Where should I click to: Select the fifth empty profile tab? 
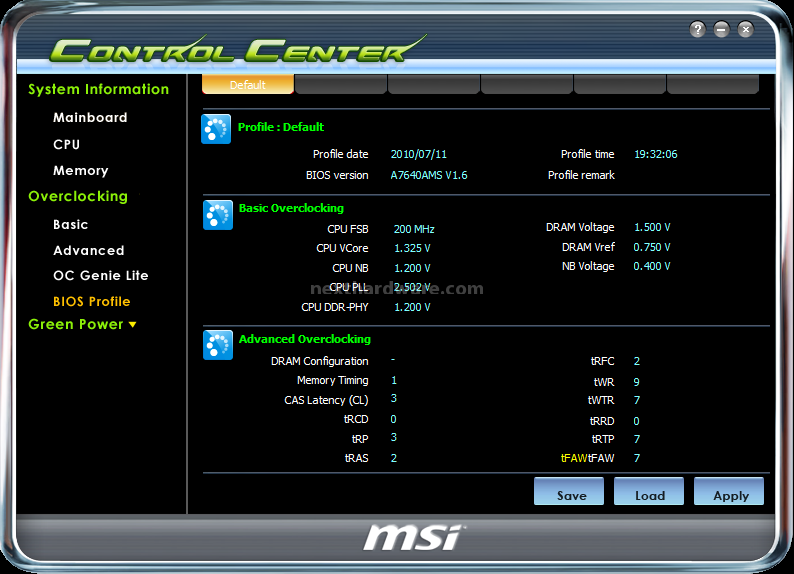coord(620,85)
